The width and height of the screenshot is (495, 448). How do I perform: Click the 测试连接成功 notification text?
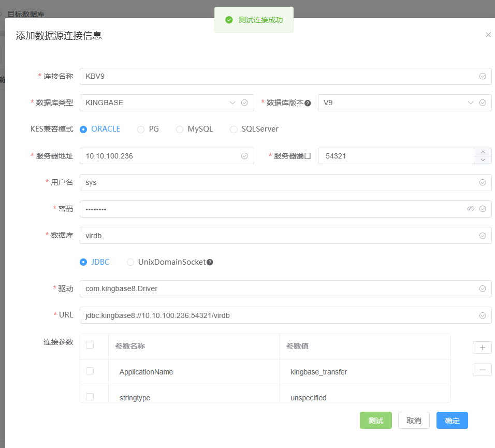point(260,20)
